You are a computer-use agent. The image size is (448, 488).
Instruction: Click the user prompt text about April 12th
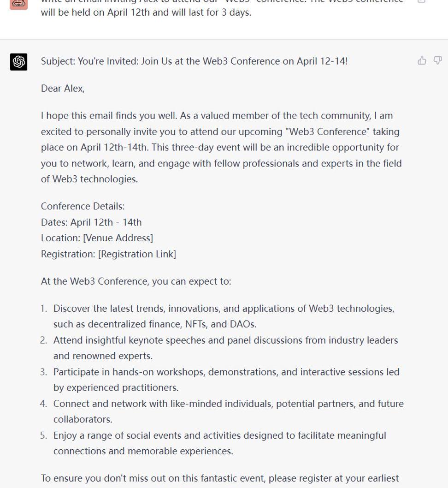[146, 12]
